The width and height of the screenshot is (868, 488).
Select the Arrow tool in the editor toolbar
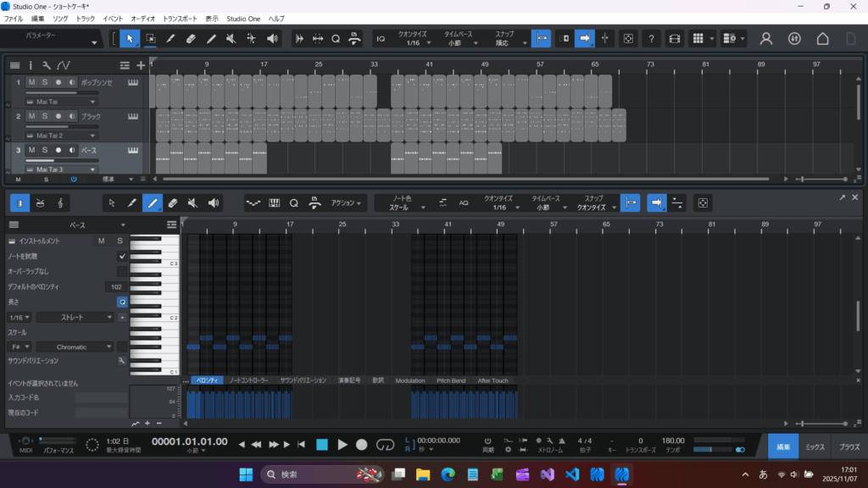pyautogui.click(x=112, y=203)
